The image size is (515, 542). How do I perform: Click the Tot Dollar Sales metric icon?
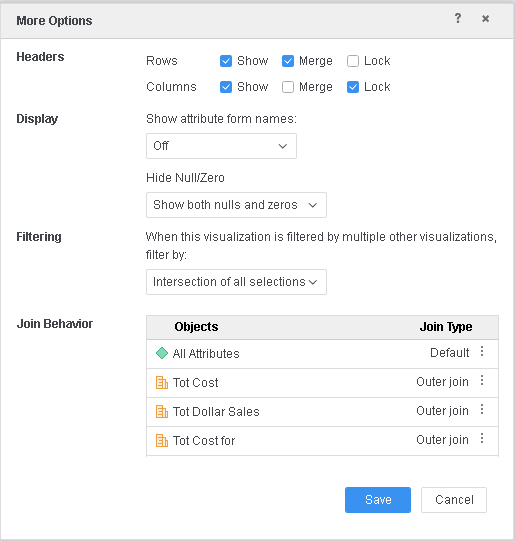(162, 412)
